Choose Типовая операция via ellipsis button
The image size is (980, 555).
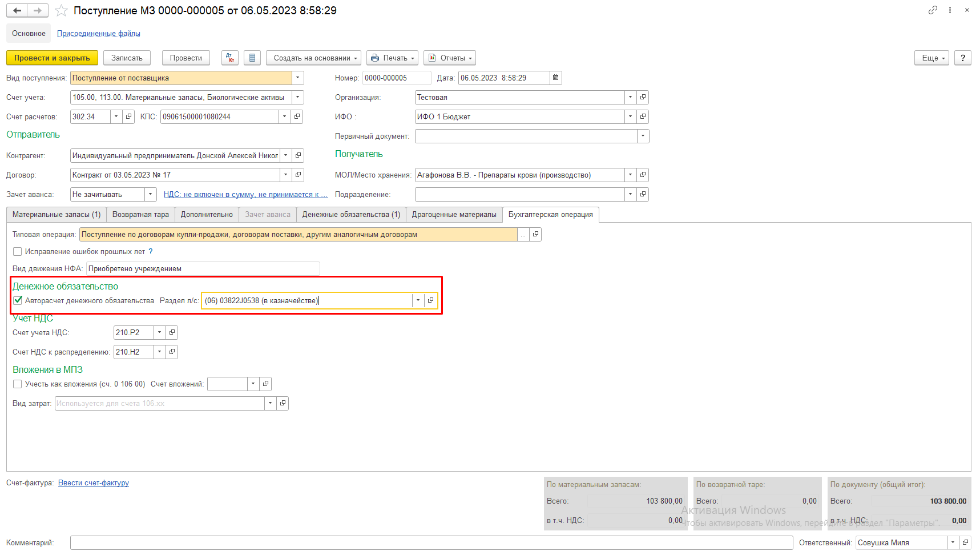point(523,234)
